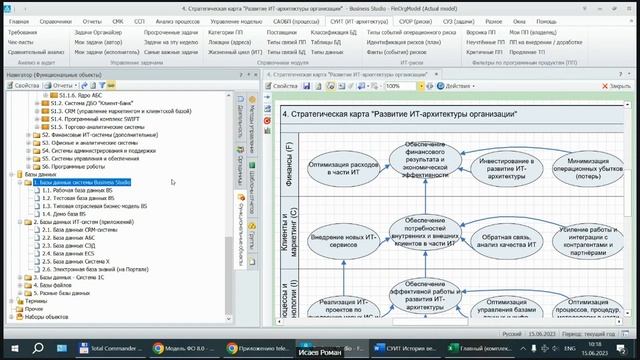Open taskbar search magnifier

38,349
